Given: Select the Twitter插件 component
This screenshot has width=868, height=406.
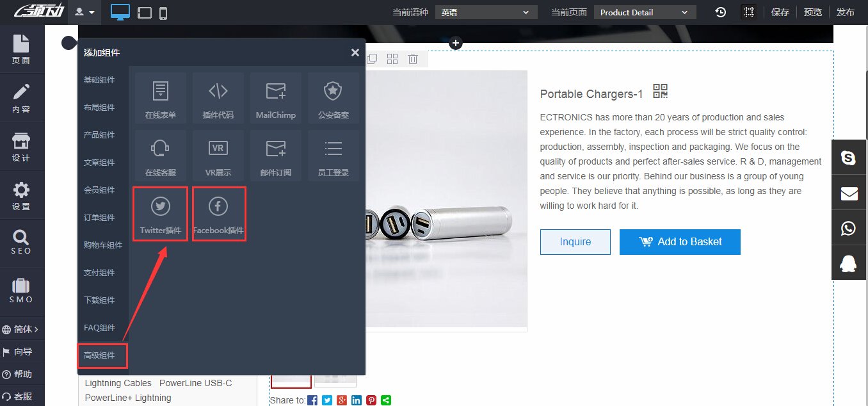Looking at the screenshot, I should click(x=160, y=214).
